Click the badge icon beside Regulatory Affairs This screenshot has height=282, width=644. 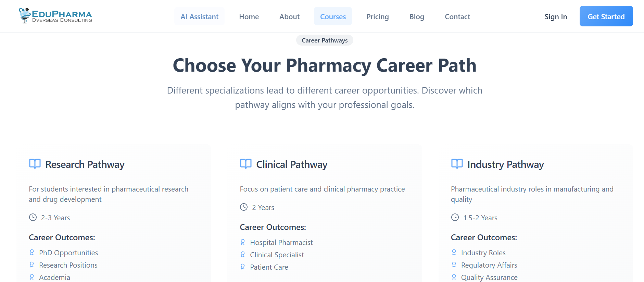[x=454, y=265]
